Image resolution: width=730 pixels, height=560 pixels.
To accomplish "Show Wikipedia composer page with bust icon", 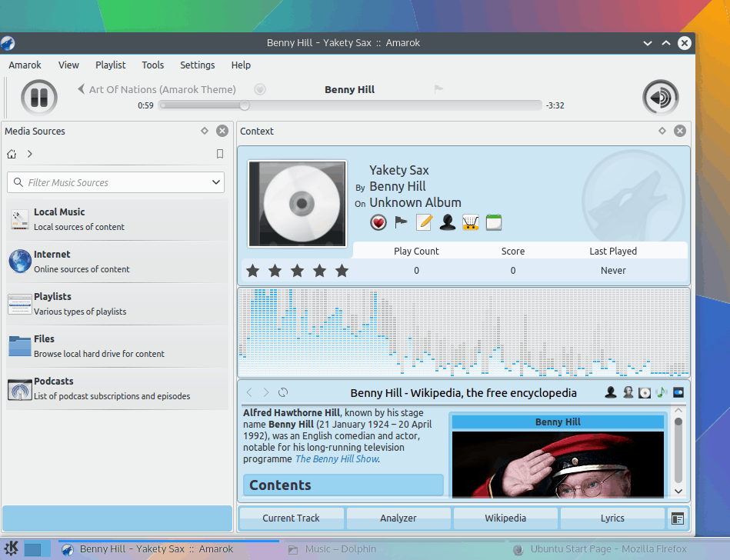I will click(x=628, y=392).
